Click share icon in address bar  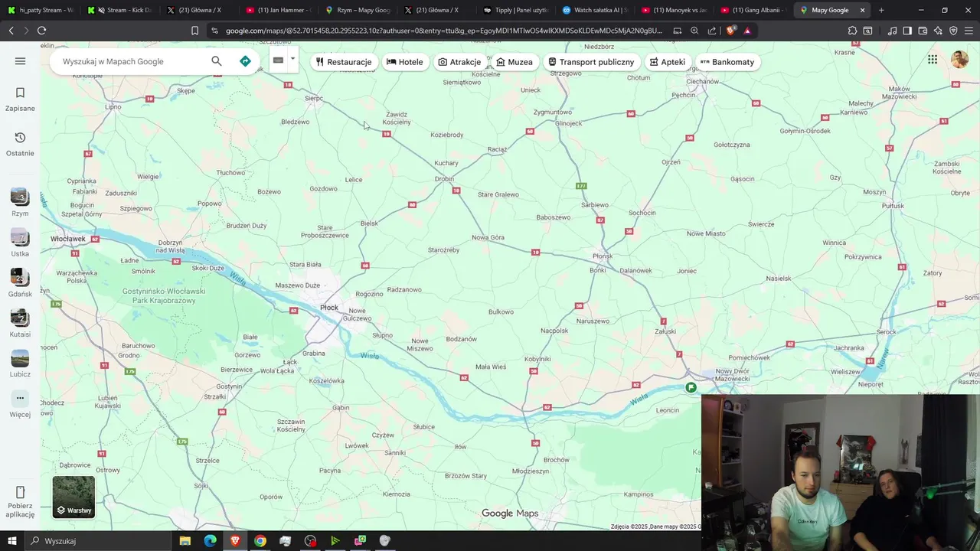click(712, 31)
